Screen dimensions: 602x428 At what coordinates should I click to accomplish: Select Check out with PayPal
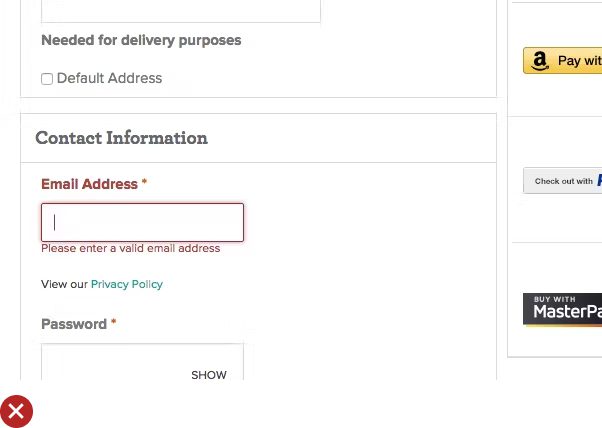[563, 181]
